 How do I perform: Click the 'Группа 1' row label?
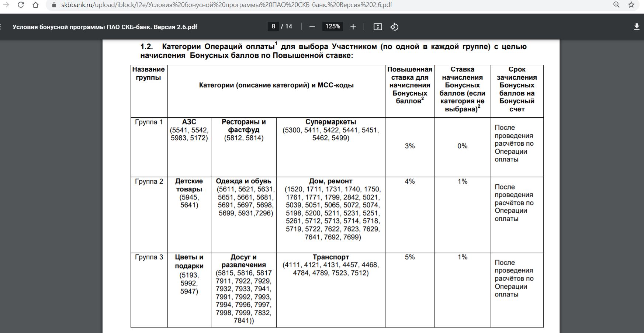(149, 122)
